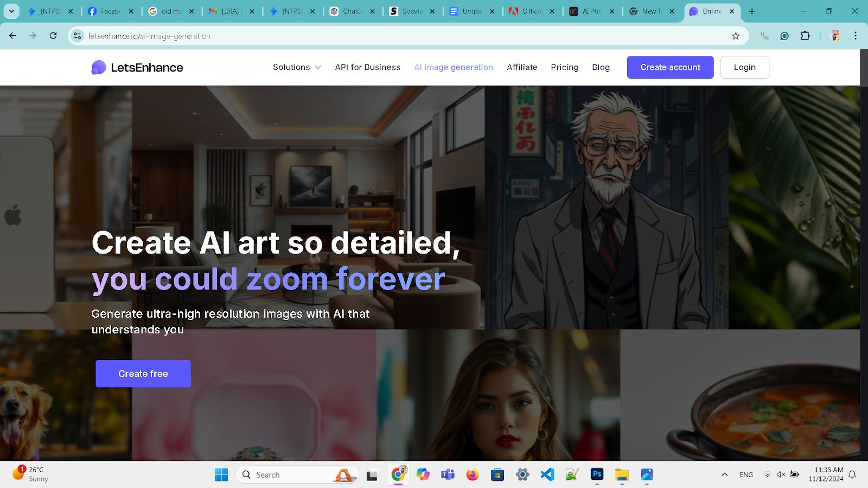The width and height of the screenshot is (868, 488).
Task: Click the browser forward arrow
Action: [33, 36]
